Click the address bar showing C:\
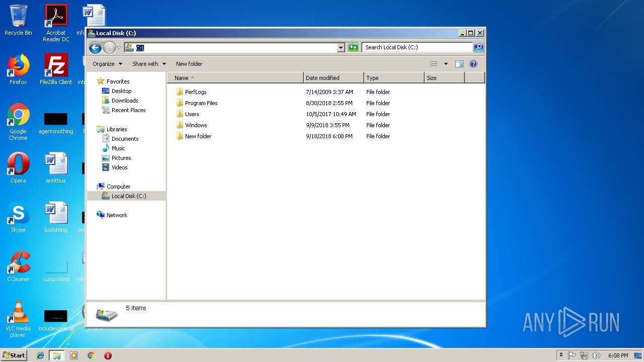The height and width of the screenshot is (362, 644). coord(231,48)
